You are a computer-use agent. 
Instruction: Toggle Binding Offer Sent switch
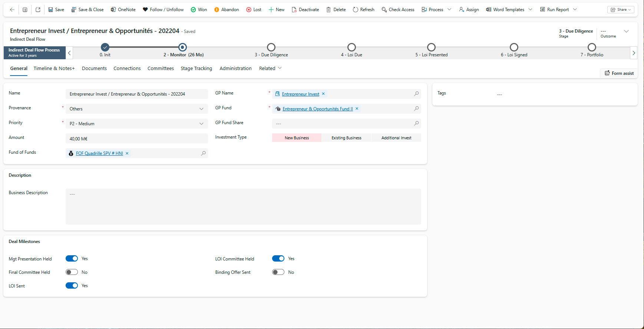click(278, 272)
